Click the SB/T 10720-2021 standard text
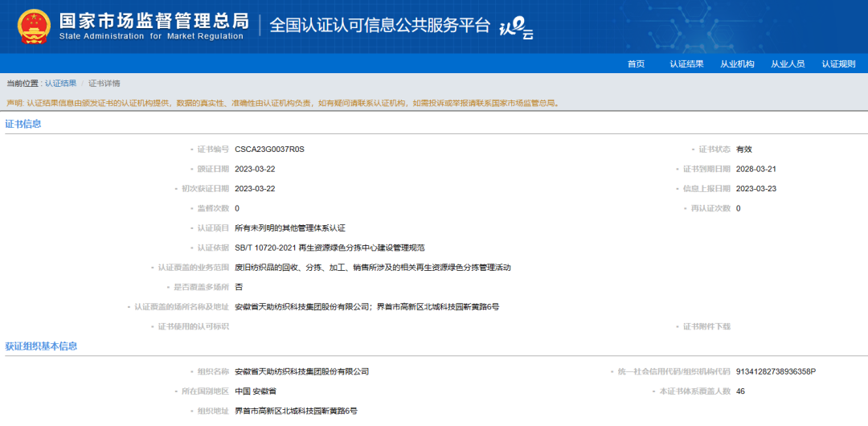 [330, 248]
